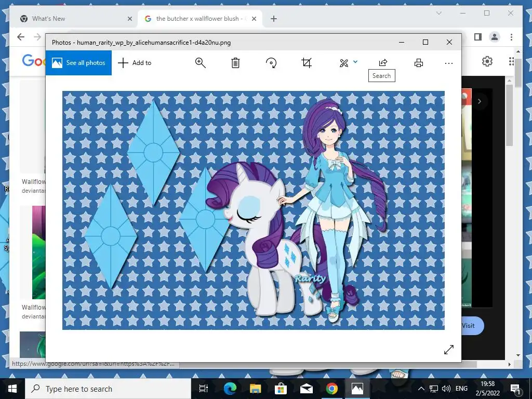Click Chrome's vertical scrollbar thumb
The height and width of the screenshot is (399, 532).
518,73
